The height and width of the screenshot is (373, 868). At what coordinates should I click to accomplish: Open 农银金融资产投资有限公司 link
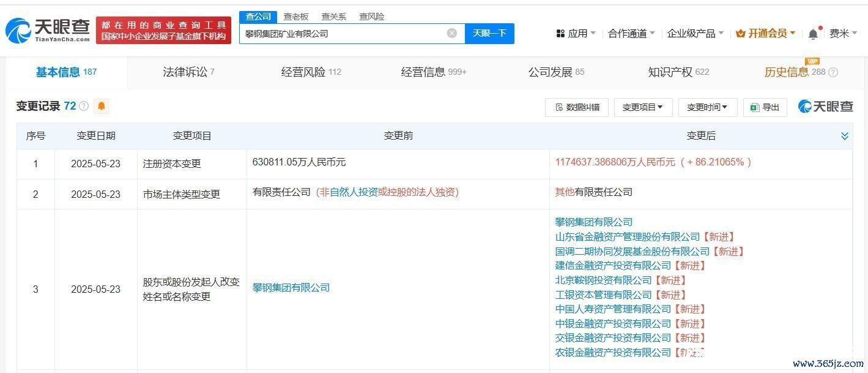click(613, 352)
